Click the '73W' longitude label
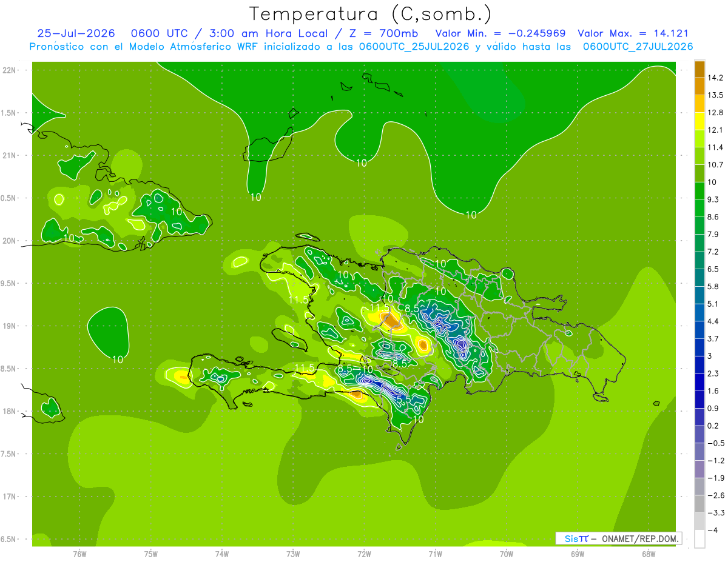 pyautogui.click(x=293, y=554)
